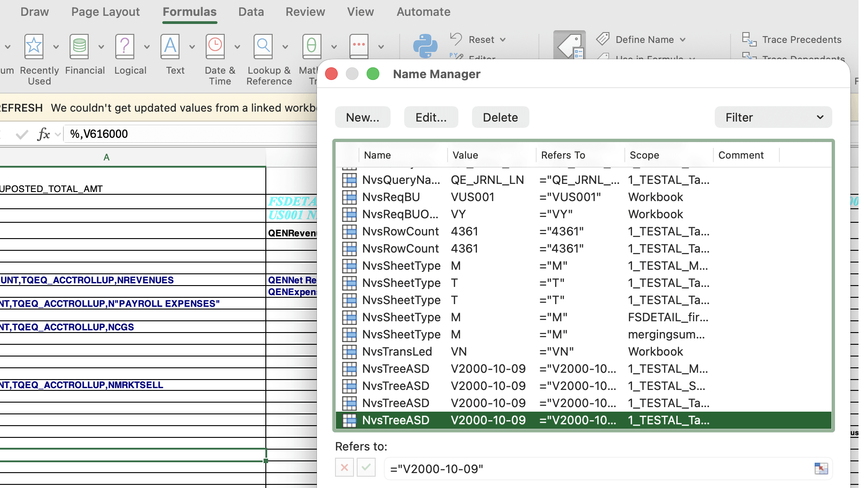This screenshot has width=868, height=488.
Task: Sort by the Refers To column header
Action: pos(580,155)
